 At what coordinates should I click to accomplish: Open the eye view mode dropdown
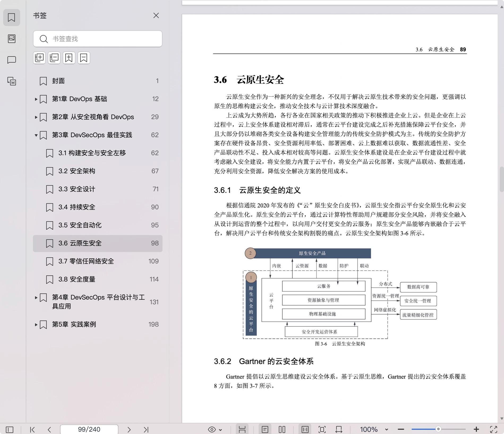[x=215, y=429]
